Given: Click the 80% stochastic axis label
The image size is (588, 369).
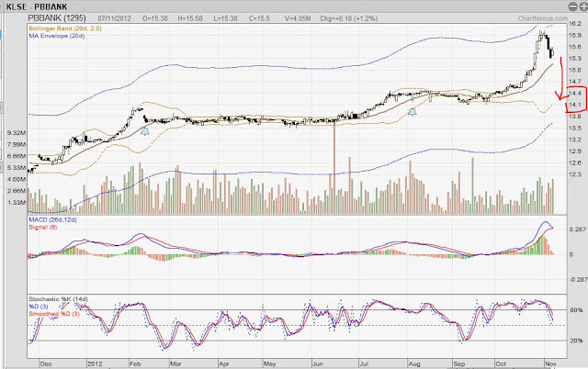Looking at the screenshot, I should tap(576, 310).
